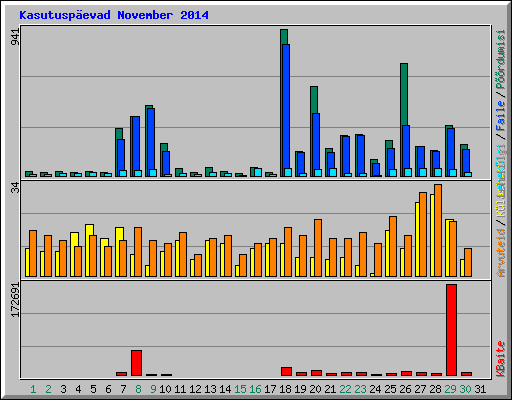Click the orange Arvuteid legend label
This screenshot has width=512, height=400.
pos(501,252)
